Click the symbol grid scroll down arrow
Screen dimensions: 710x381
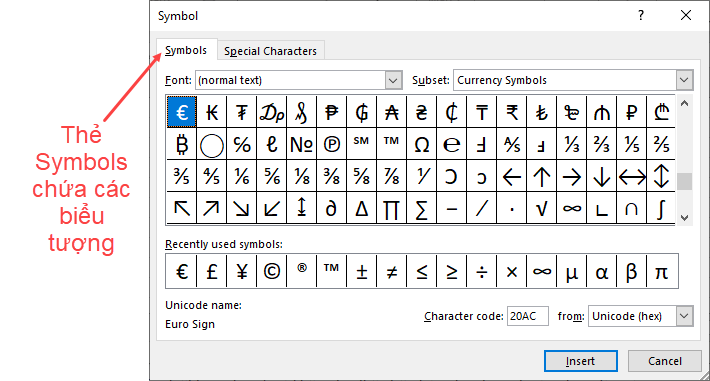coord(685,217)
